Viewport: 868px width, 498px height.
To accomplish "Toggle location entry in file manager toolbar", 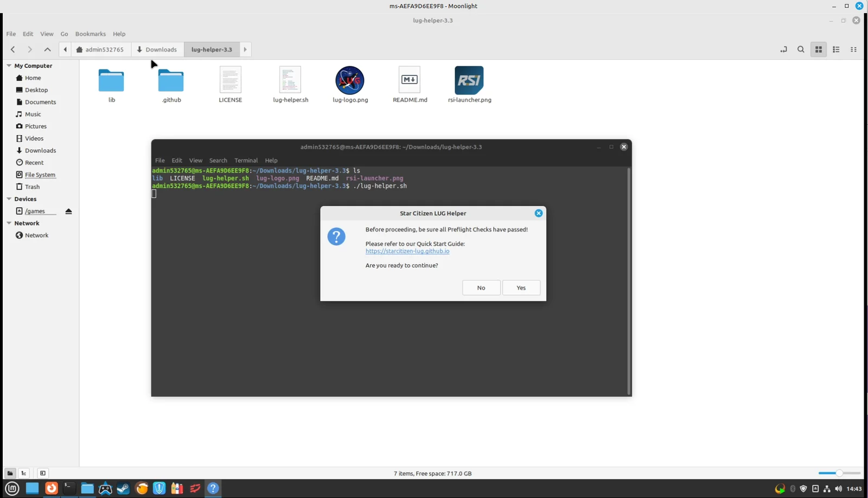I will point(783,49).
